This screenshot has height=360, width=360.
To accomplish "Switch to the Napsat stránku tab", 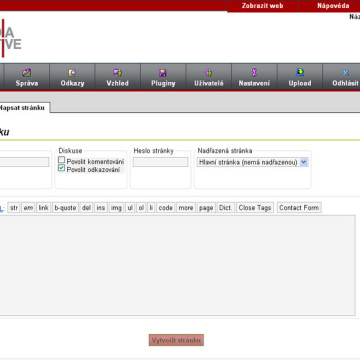I will (x=23, y=108).
